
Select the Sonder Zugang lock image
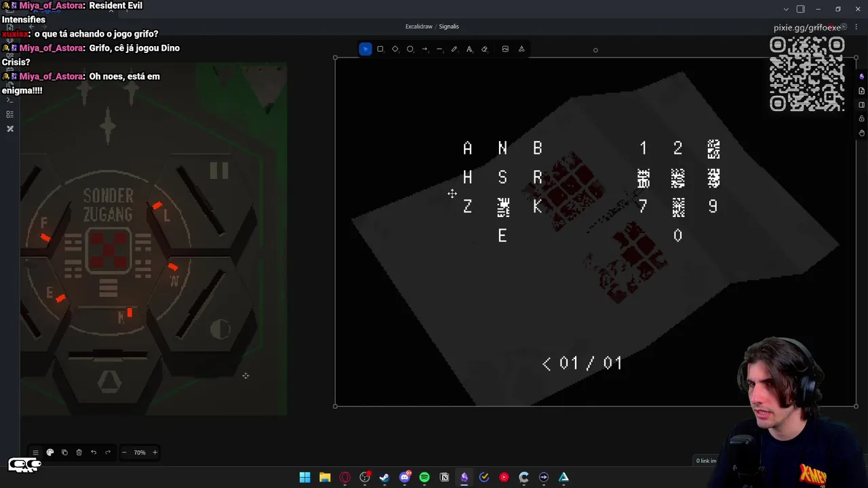(153, 239)
